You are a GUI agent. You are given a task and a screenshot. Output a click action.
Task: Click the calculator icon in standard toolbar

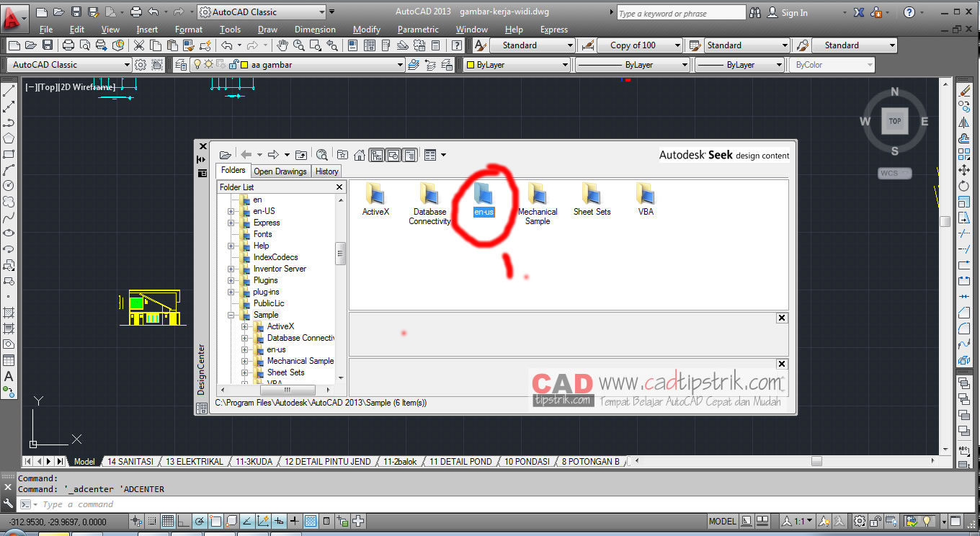pos(437,45)
